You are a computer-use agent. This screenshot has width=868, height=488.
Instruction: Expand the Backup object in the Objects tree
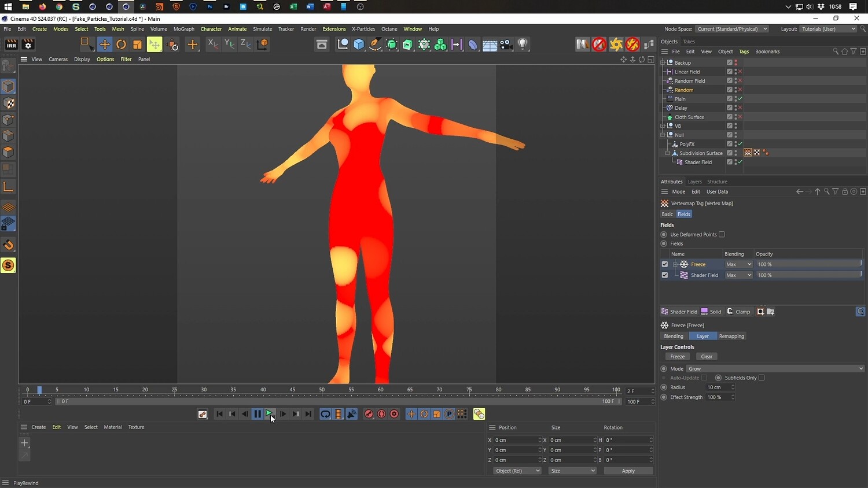pyautogui.click(x=663, y=62)
